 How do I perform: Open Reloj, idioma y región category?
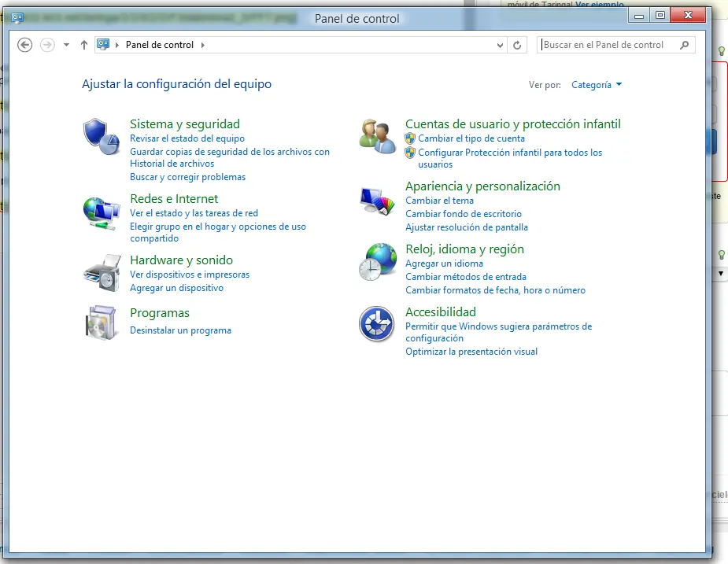(465, 249)
